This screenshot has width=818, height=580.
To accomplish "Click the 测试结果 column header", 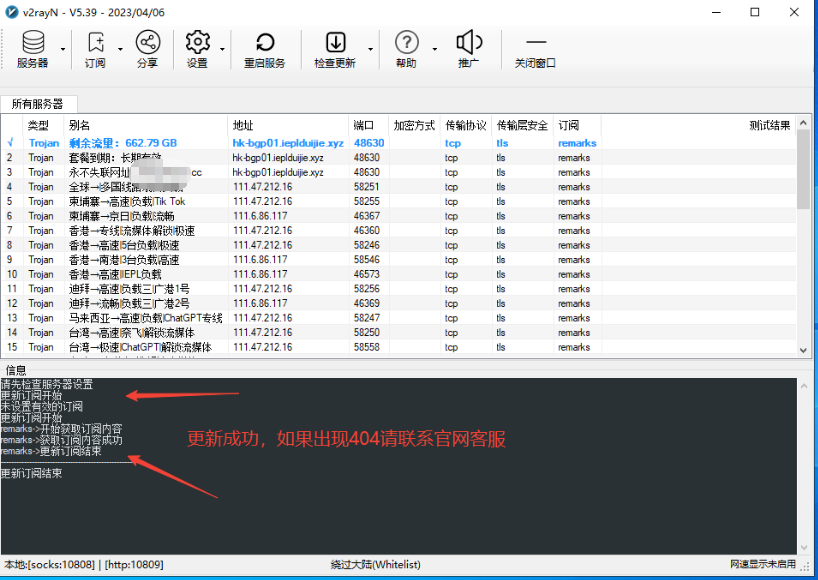I will tap(769, 126).
